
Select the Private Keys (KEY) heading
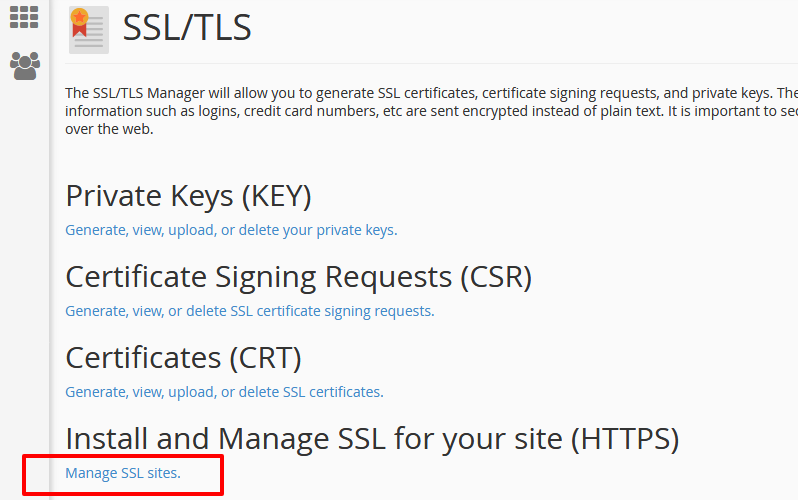(x=188, y=196)
